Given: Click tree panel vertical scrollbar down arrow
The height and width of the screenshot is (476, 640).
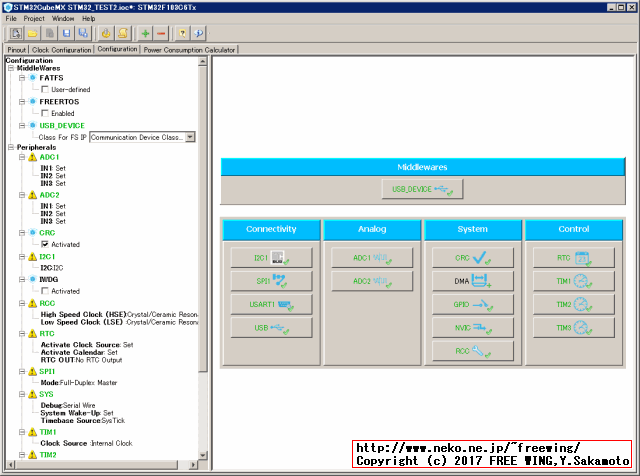Looking at the screenshot, I should (x=203, y=455).
